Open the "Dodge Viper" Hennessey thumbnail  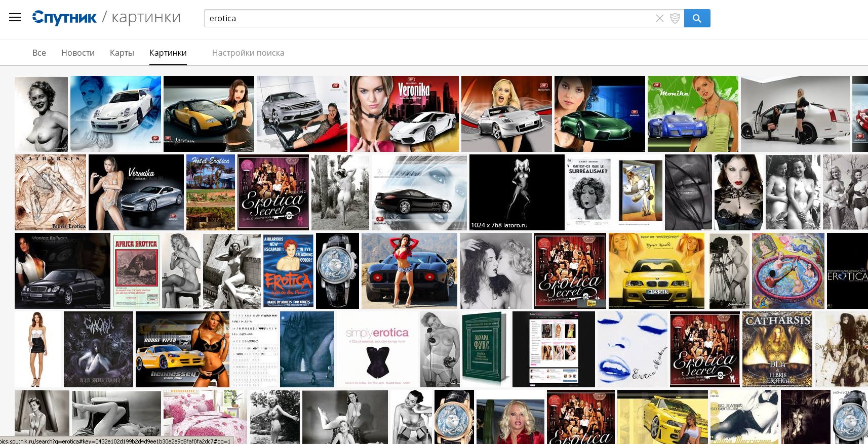point(182,349)
